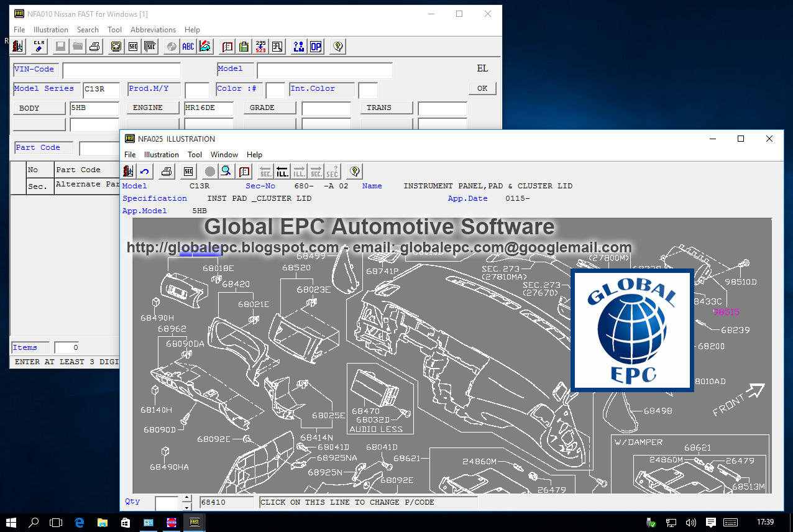Click the stacked SEC icon in main toolbar
The height and width of the screenshot is (532, 793).
coord(150,46)
